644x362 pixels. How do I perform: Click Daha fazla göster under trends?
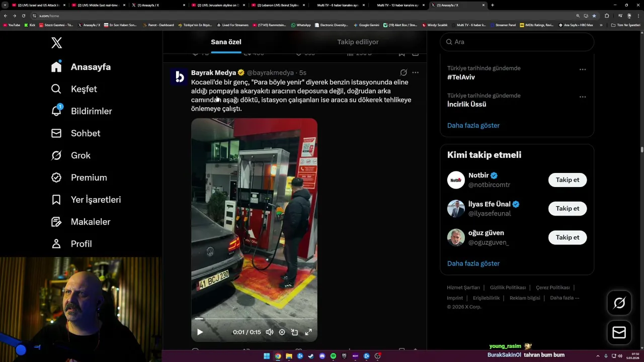click(x=473, y=125)
